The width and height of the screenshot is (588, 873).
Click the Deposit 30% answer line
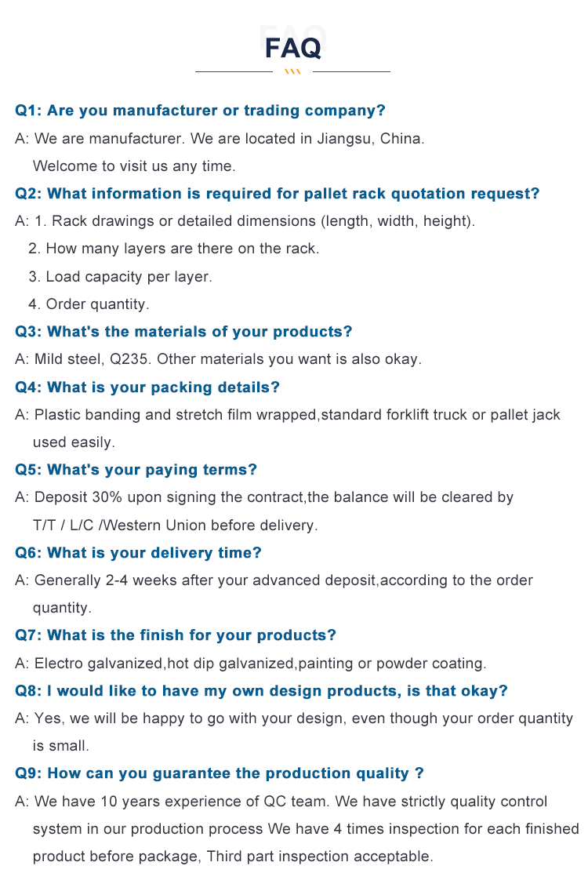pyautogui.click(x=264, y=497)
